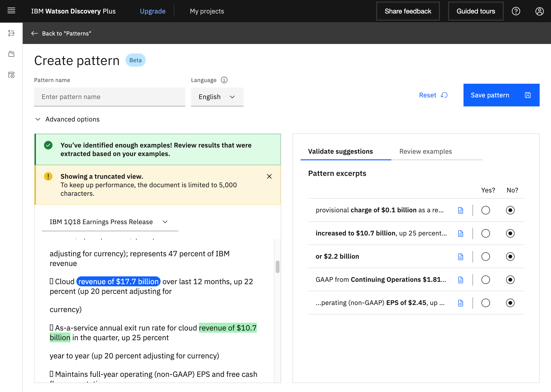View document for 'Continuing Operations $1.81' excerpt
The width and height of the screenshot is (551, 392).
[x=460, y=280]
